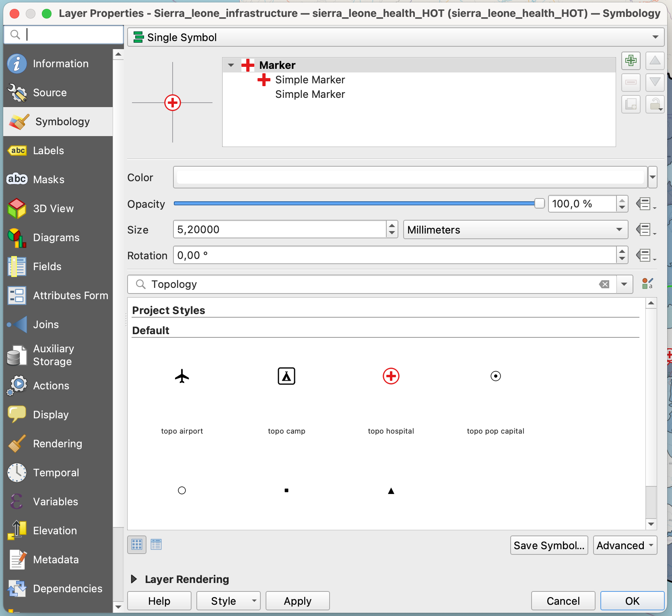The height and width of the screenshot is (616, 672).
Task: Click the data-defined override icon for Rotation
Action: (x=645, y=255)
